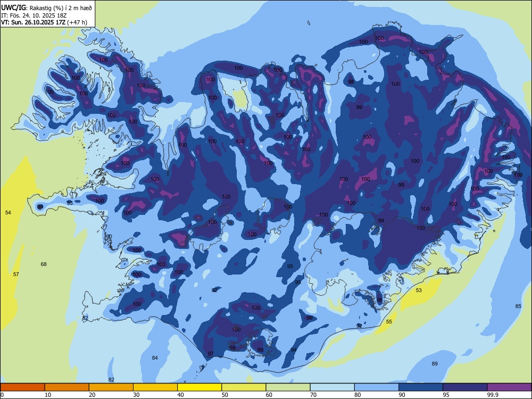The image size is (532, 399).
Task: Click the '(+47 h)' forecast offset text
Action: 77,22
